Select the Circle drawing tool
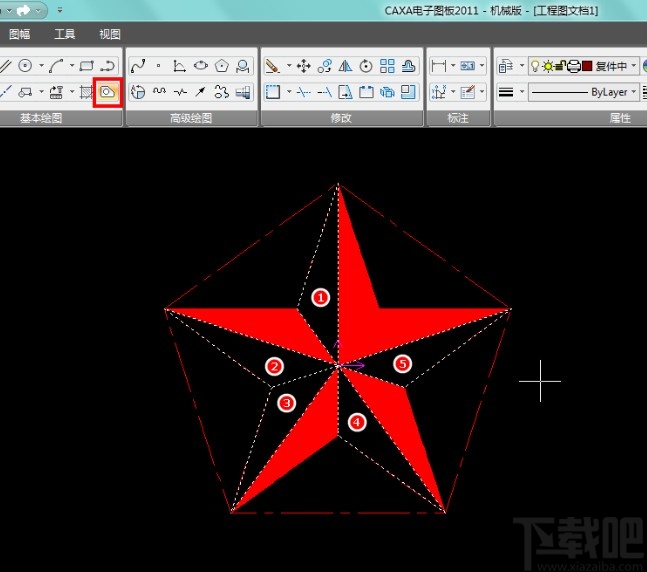The image size is (647, 572). coord(25,66)
